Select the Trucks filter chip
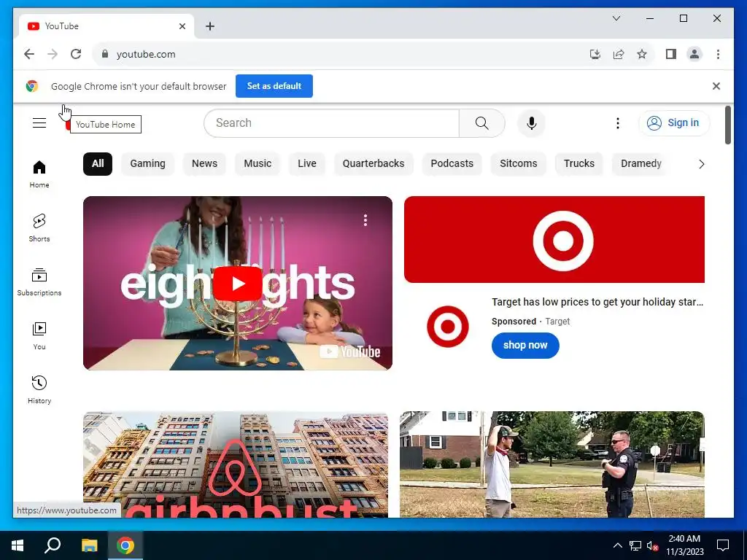The height and width of the screenshot is (560, 747). [x=578, y=164]
